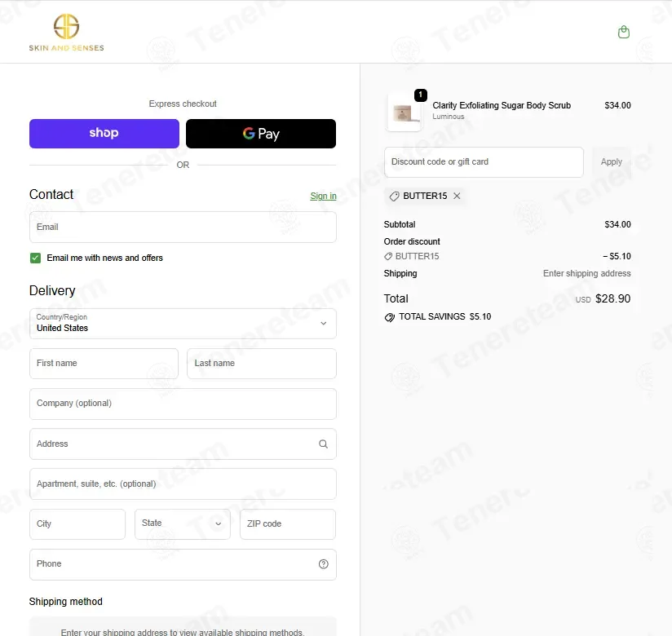Click the Skin and Senses logo
The height and width of the screenshot is (636, 672).
(x=66, y=33)
